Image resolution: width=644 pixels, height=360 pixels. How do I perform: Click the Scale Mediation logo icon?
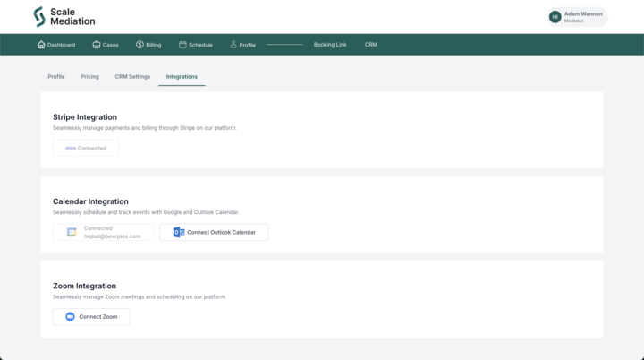[38, 17]
